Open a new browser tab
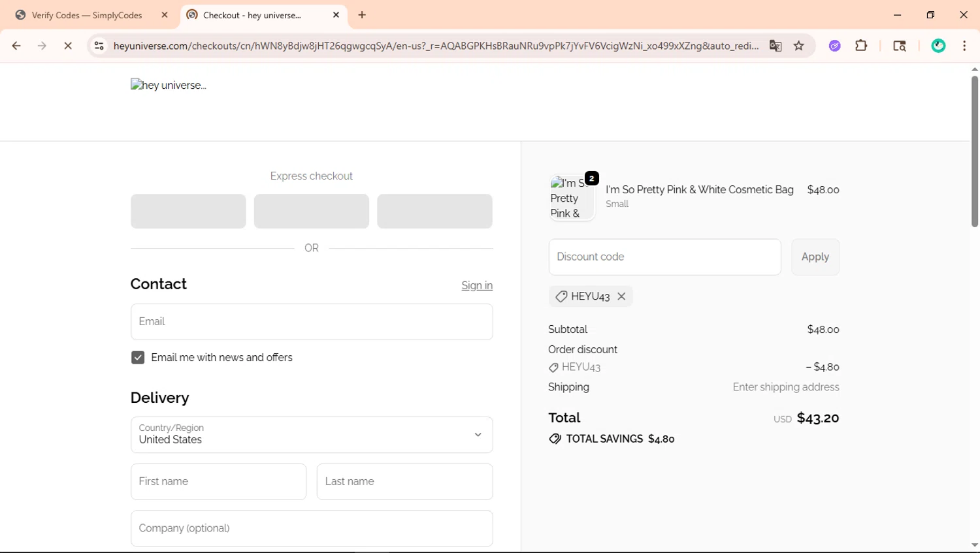 362,15
